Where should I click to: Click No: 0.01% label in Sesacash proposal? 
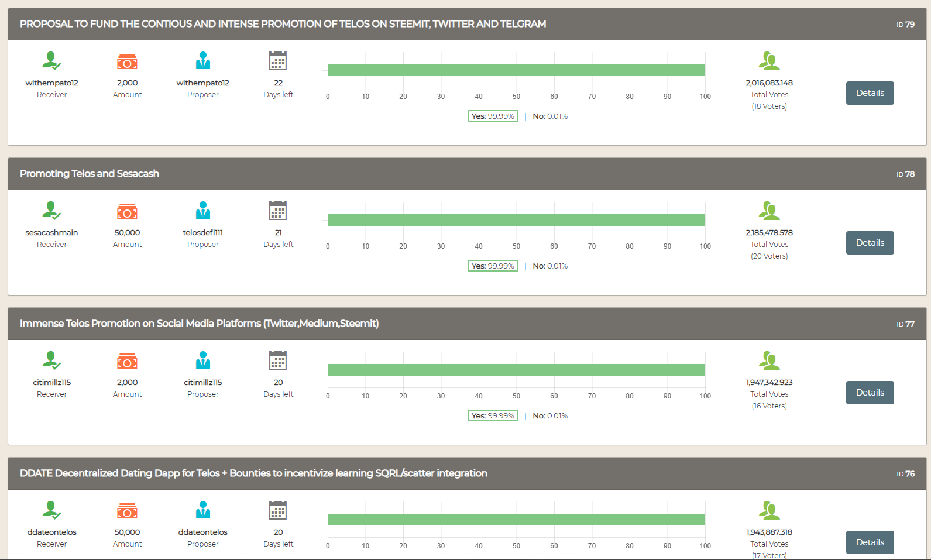coord(550,266)
